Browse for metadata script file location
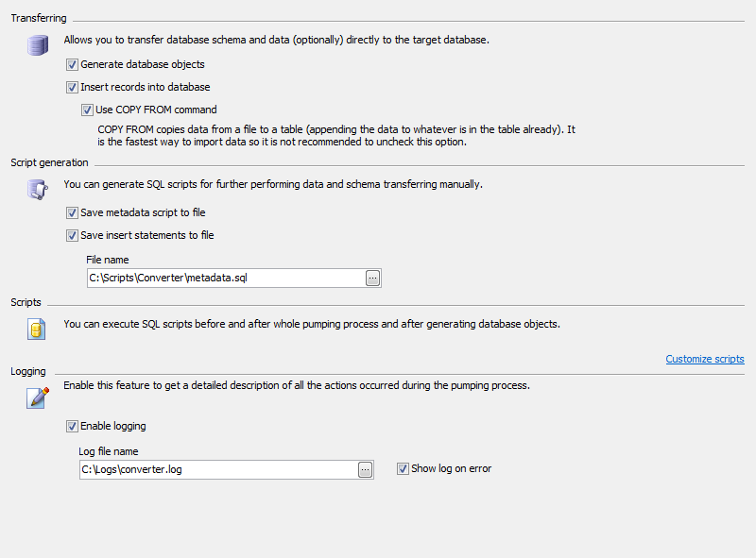The image size is (756, 558). (372, 278)
